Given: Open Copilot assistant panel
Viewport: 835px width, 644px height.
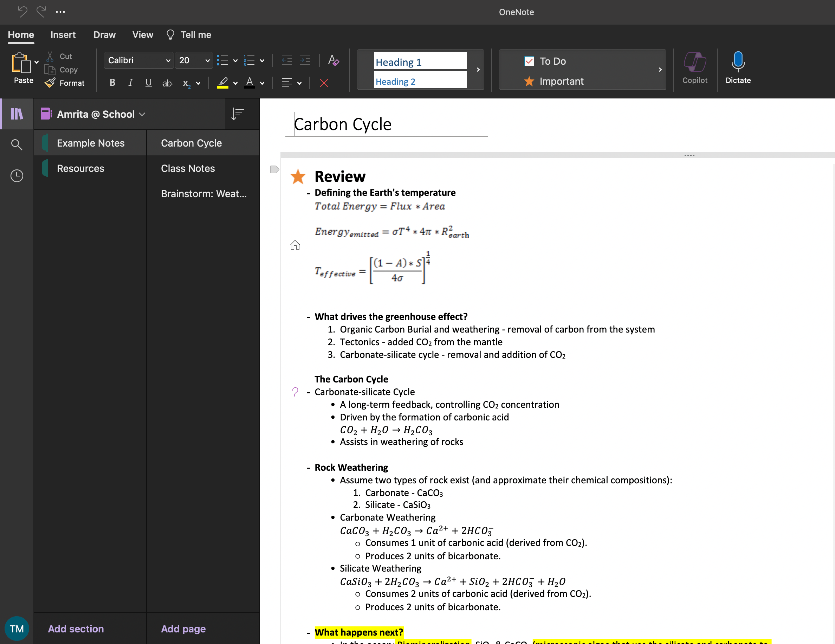Looking at the screenshot, I should [695, 68].
